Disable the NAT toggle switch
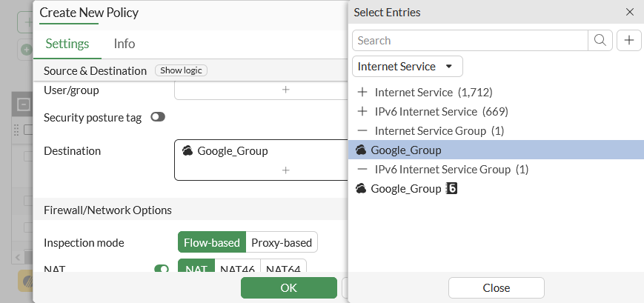This screenshot has width=644, height=303. 161,270
